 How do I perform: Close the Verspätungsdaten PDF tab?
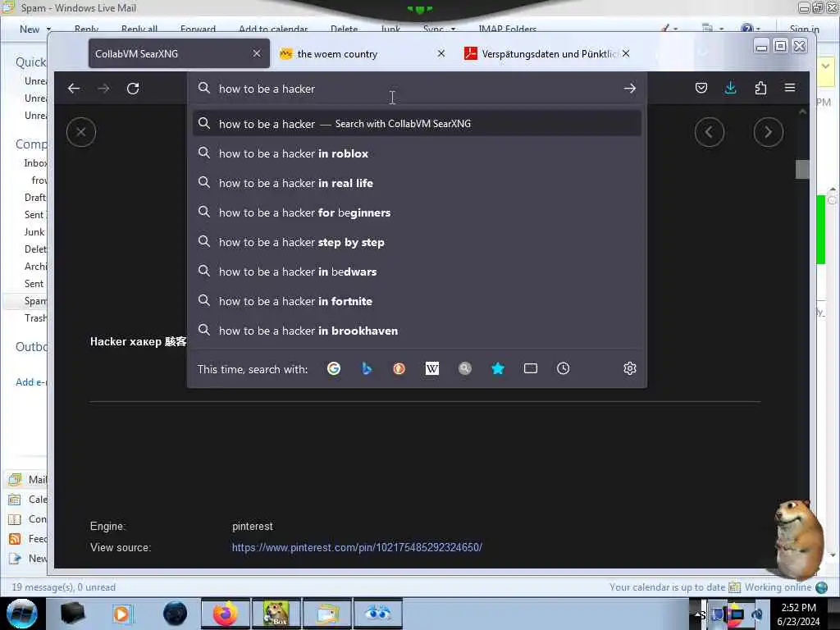coord(626,53)
